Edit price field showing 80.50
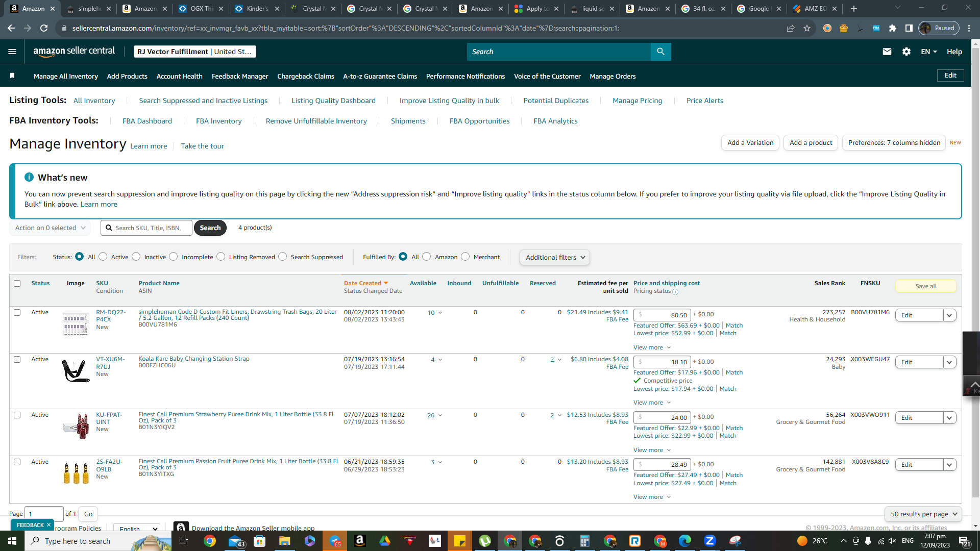 [x=662, y=315]
